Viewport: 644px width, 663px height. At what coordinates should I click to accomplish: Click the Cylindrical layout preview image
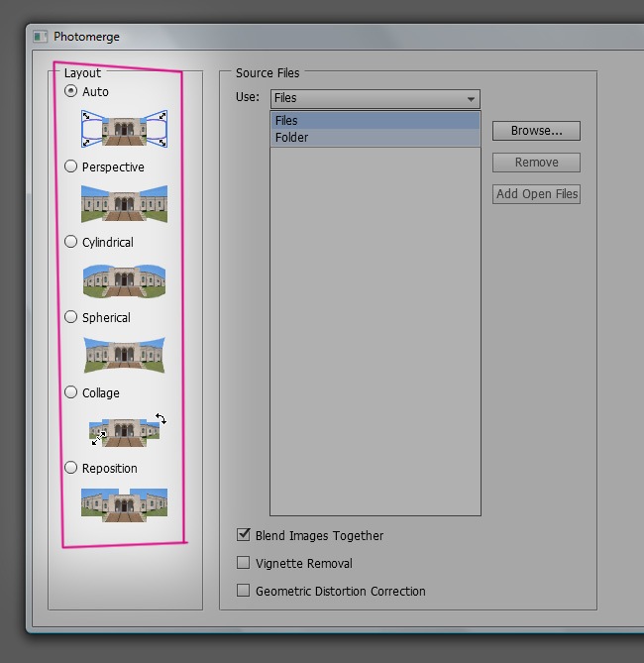tap(124, 279)
